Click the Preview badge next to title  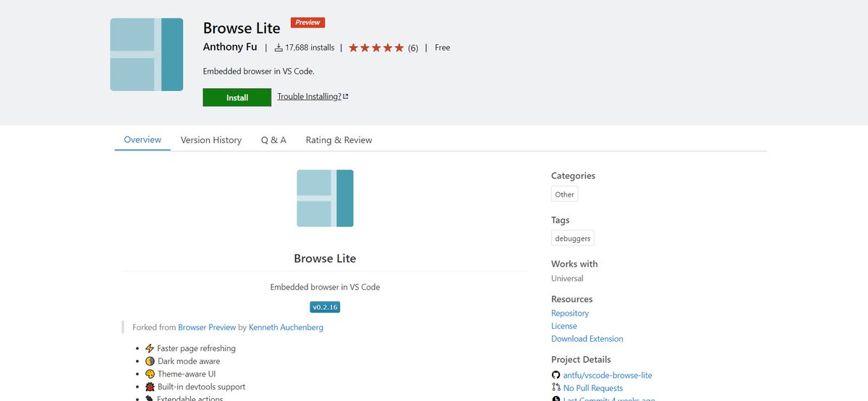pos(307,22)
